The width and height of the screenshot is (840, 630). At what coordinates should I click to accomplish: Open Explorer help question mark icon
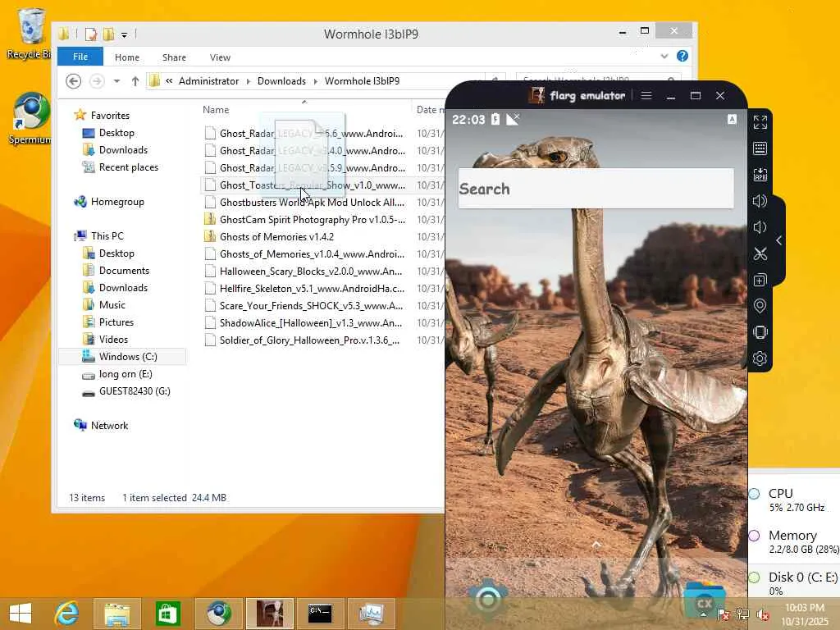click(x=682, y=56)
